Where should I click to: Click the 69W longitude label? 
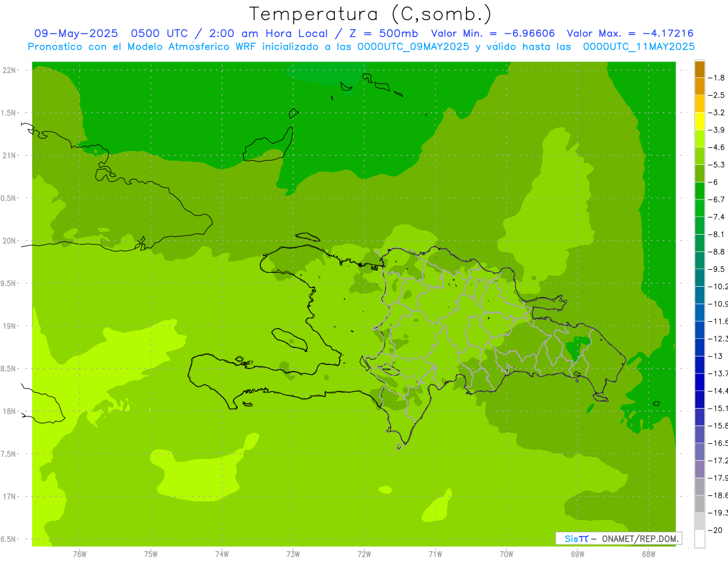[x=578, y=554]
